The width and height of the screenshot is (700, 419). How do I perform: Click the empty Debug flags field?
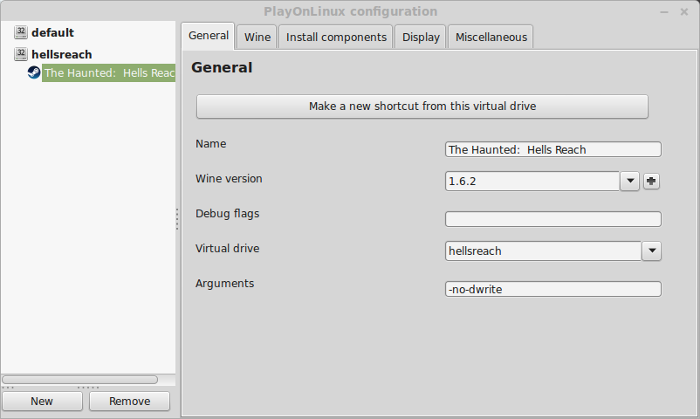(x=553, y=219)
